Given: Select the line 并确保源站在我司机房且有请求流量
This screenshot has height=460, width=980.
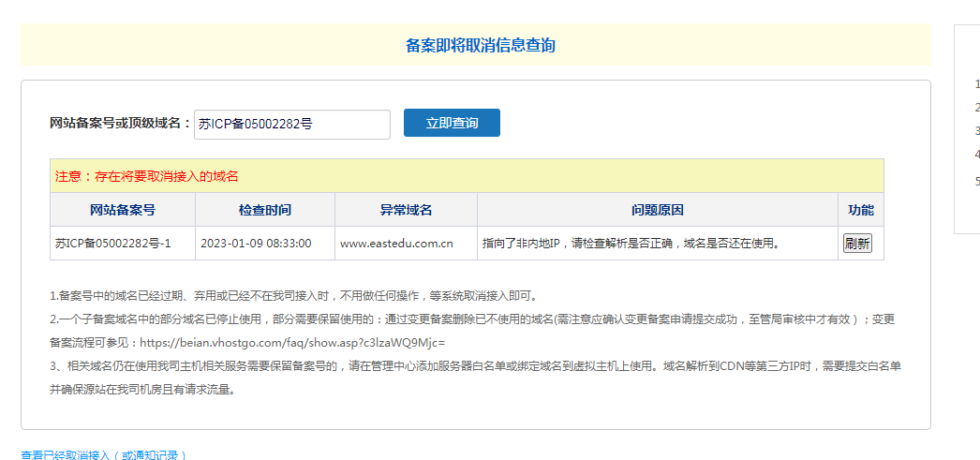Looking at the screenshot, I should click(142, 390).
